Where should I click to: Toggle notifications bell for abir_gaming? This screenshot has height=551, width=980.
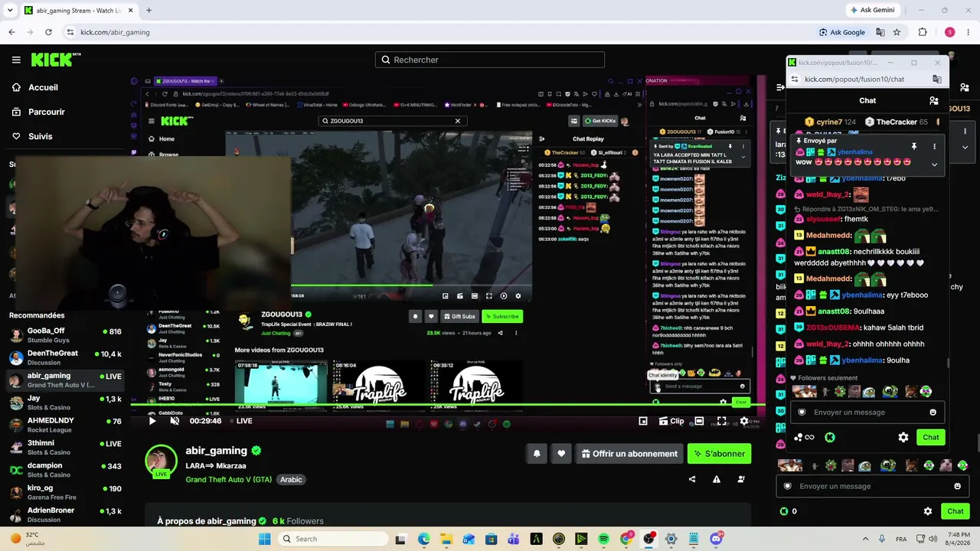pos(537,454)
